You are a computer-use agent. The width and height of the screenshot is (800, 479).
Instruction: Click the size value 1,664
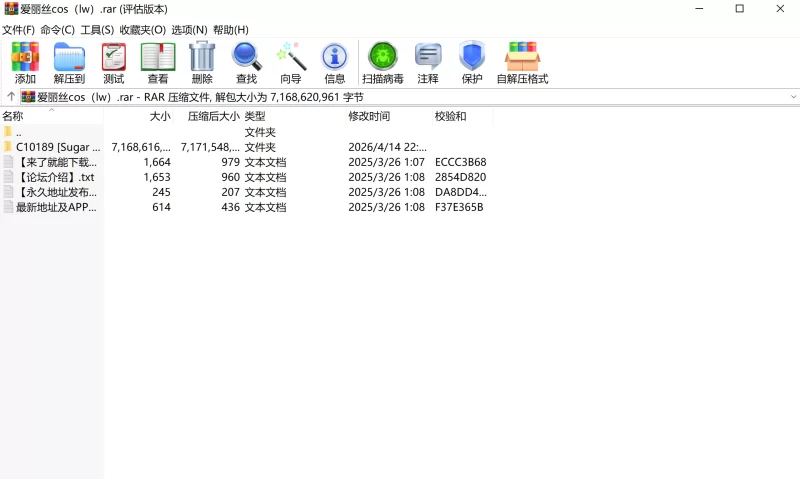157,162
